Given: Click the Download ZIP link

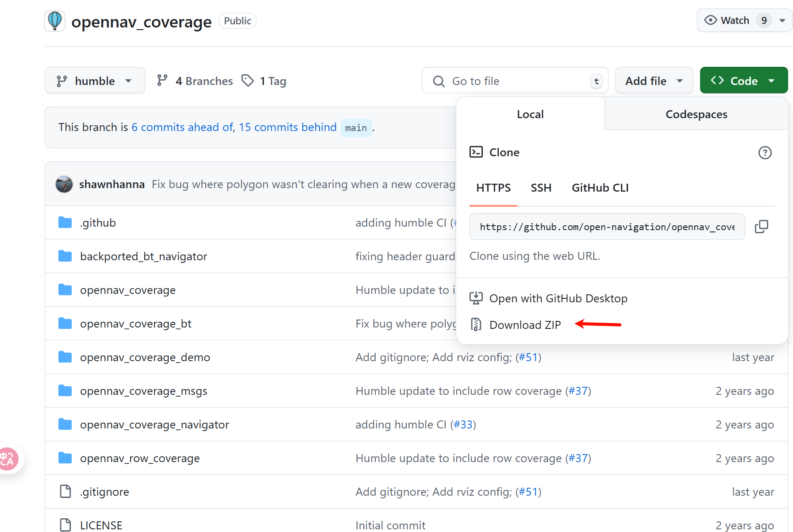Looking at the screenshot, I should tap(525, 324).
